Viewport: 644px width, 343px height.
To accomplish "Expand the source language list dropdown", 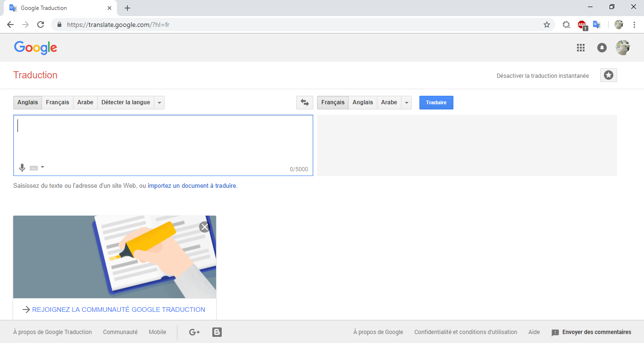I will [159, 102].
